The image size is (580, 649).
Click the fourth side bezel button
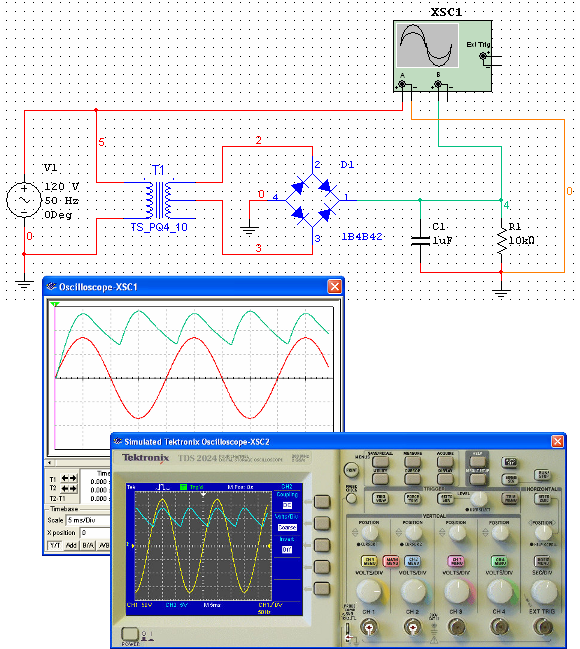[322, 566]
